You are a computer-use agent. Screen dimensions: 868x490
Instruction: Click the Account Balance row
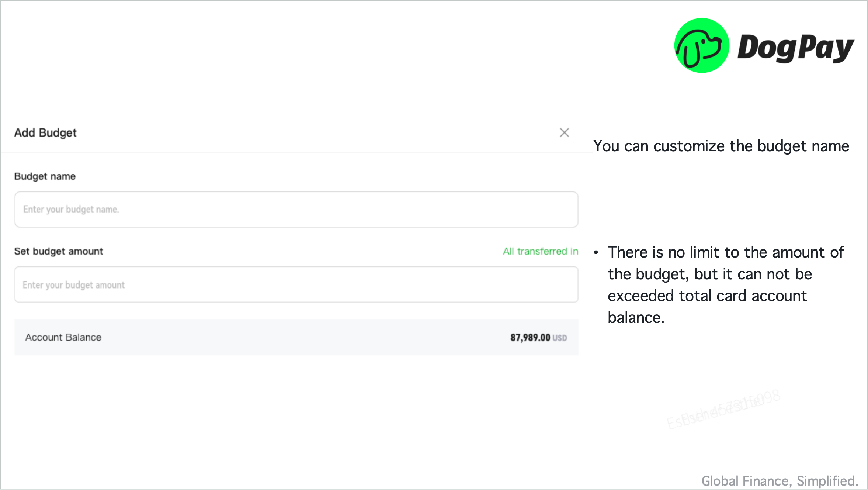pos(296,337)
